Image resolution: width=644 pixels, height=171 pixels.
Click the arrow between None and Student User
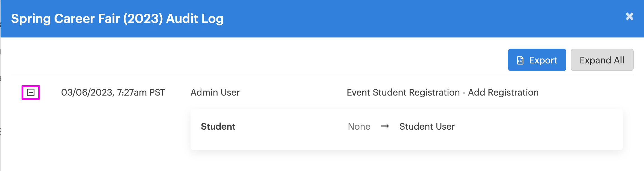385,126
